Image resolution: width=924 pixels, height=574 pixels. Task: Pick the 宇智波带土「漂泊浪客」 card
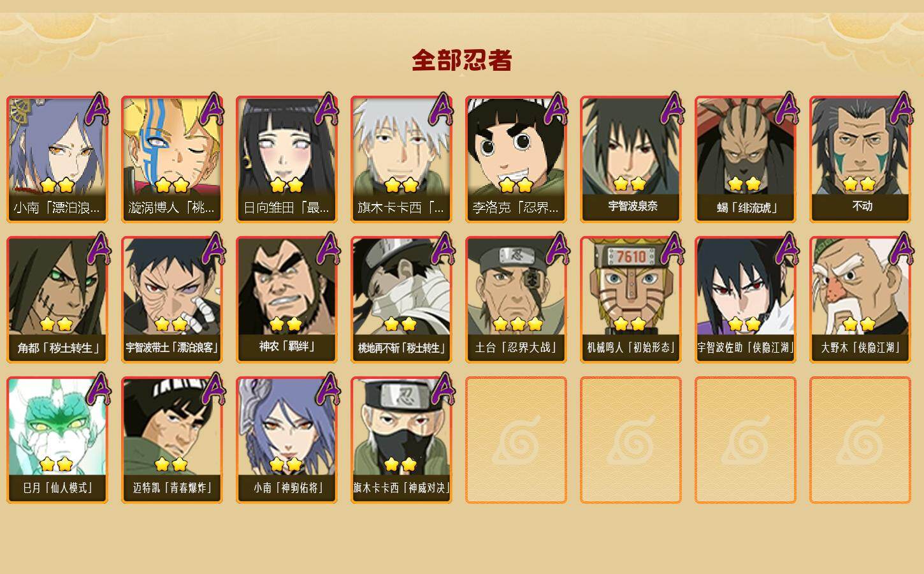pyautogui.click(x=172, y=300)
